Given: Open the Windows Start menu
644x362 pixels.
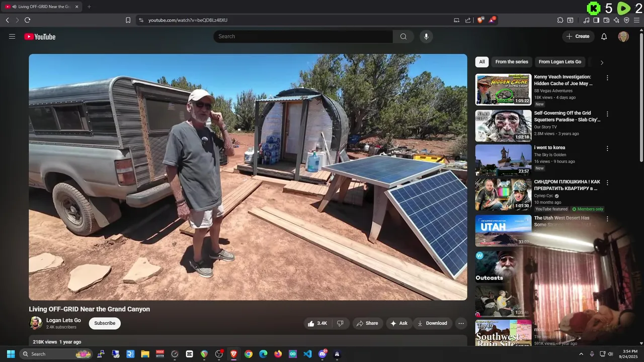Looking at the screenshot, I should click(11, 354).
